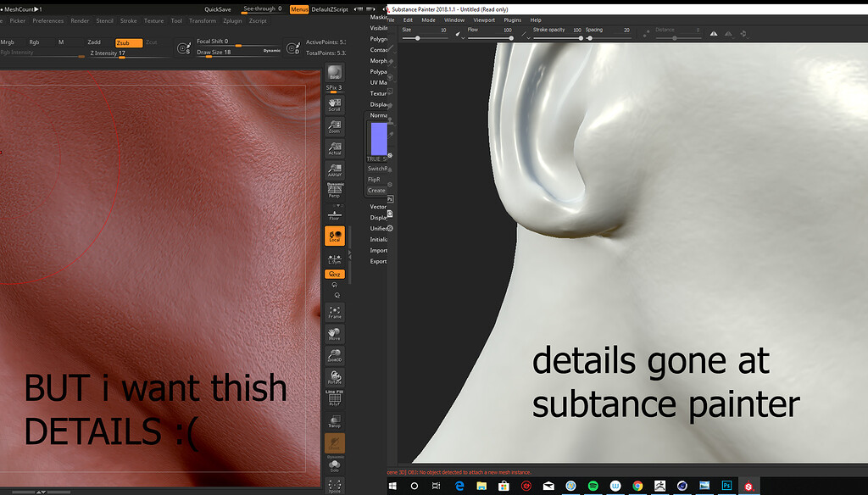Click the Xpose icon in ZBrush

pos(334,486)
